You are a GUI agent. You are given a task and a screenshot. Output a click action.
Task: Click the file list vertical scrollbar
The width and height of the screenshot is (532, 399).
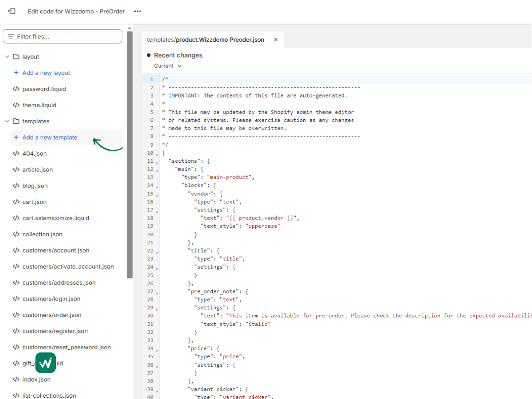coord(129,155)
